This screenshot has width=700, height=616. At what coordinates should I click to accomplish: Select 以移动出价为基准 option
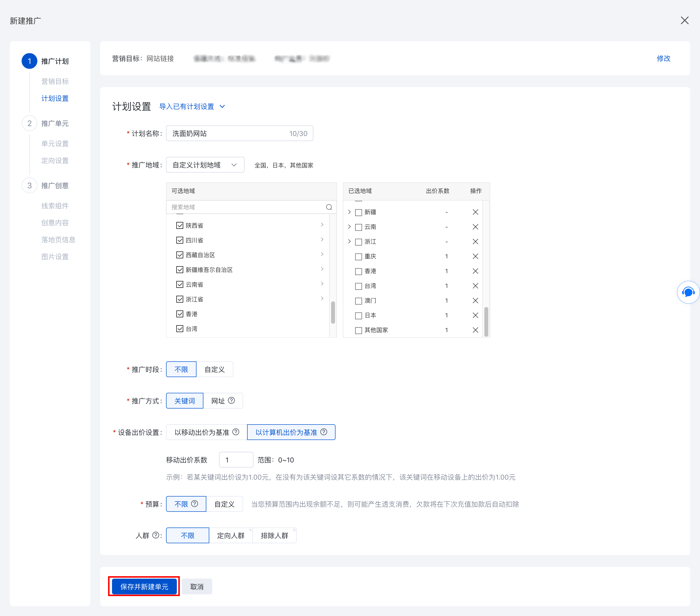(x=207, y=432)
